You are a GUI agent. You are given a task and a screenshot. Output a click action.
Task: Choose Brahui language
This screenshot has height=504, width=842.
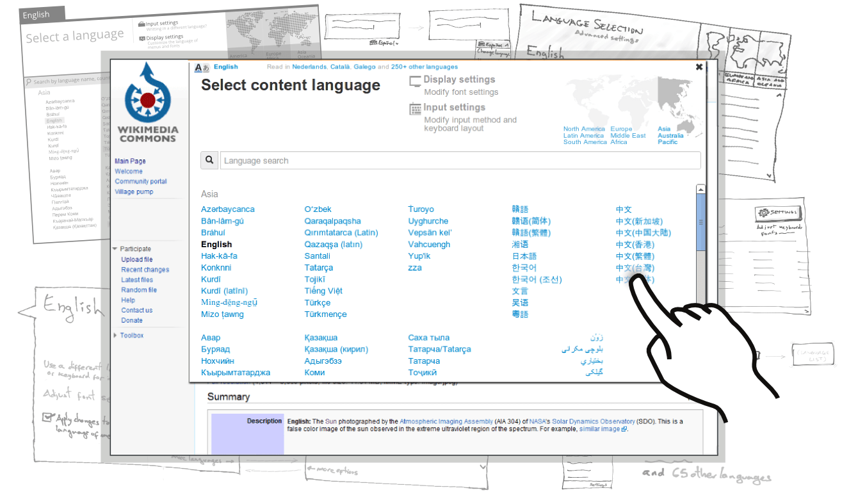click(x=213, y=232)
